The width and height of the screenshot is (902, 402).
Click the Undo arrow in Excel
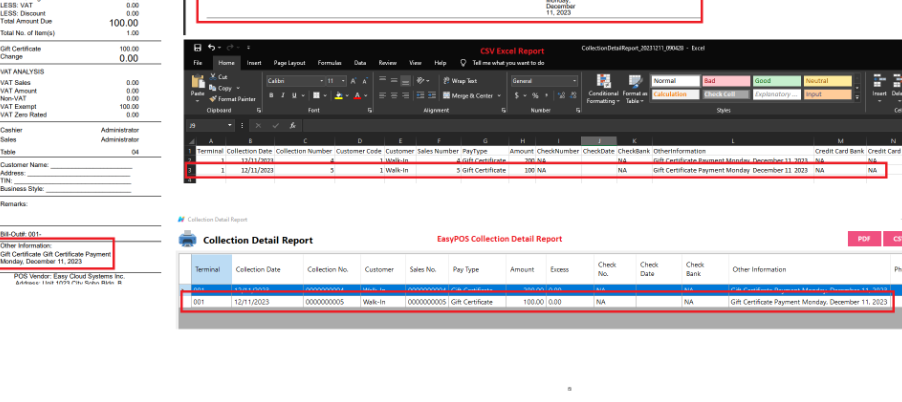coord(212,48)
